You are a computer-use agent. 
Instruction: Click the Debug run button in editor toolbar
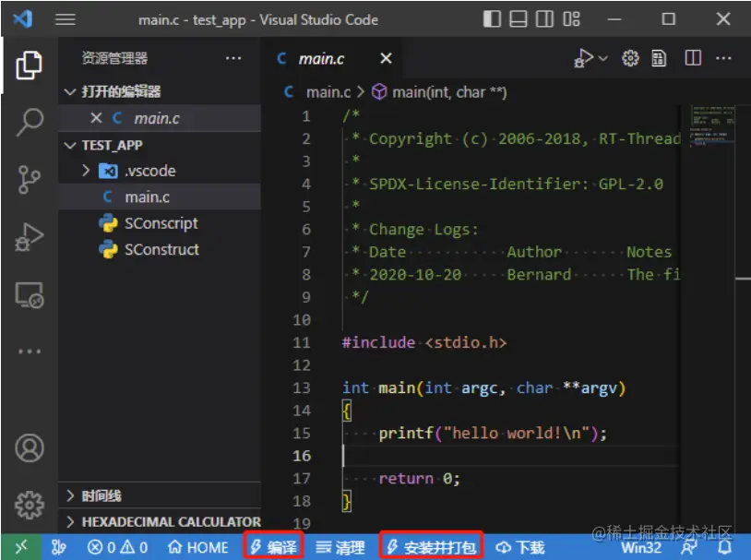(583, 58)
